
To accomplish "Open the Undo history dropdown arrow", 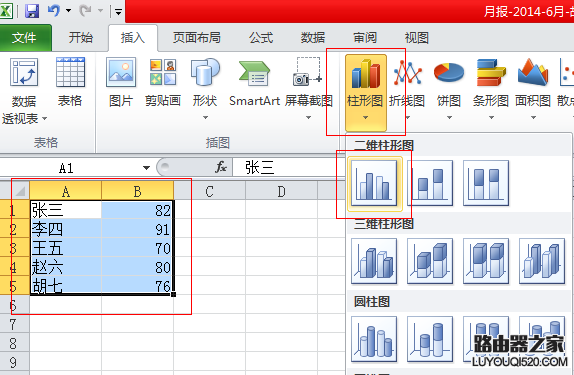I will tap(68, 11).
